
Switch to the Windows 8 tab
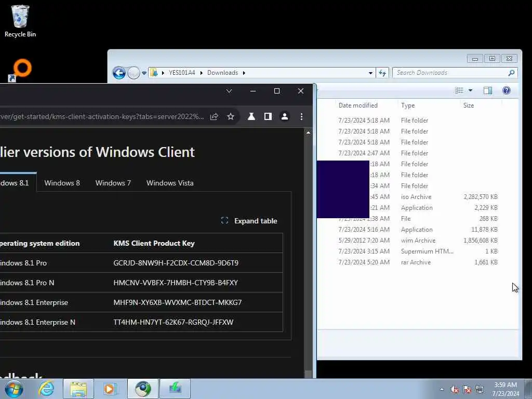pos(62,183)
